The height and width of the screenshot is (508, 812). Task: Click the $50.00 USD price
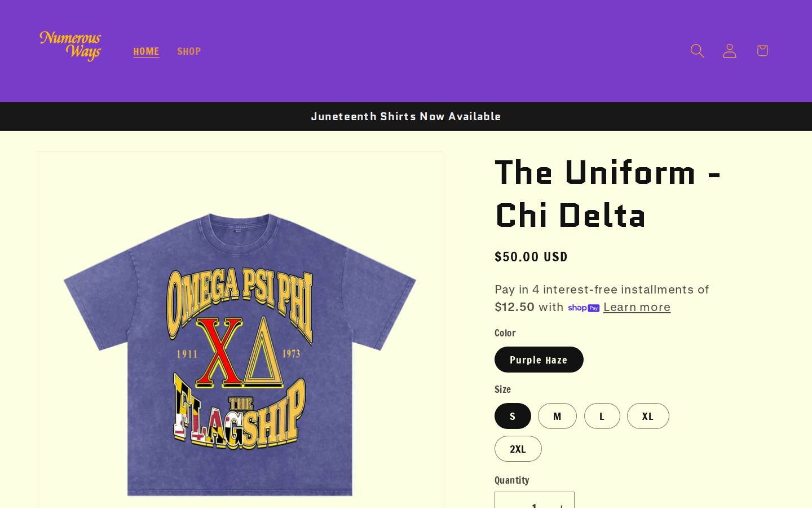[x=531, y=257]
